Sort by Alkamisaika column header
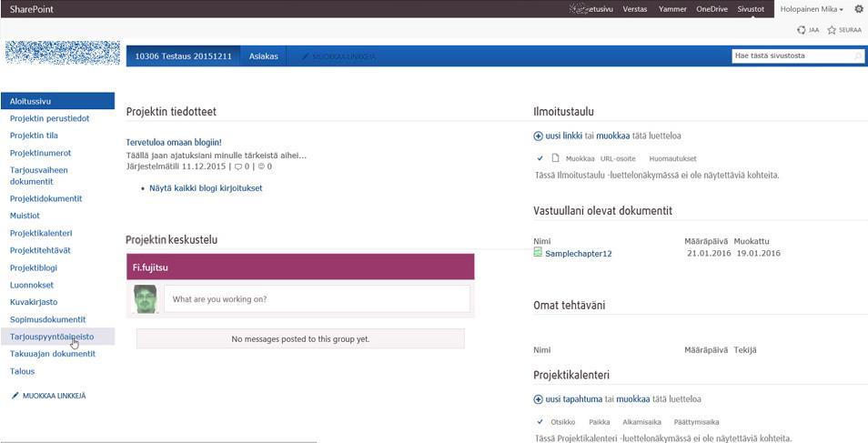Screen dimensions: 868x443 (x=641, y=422)
